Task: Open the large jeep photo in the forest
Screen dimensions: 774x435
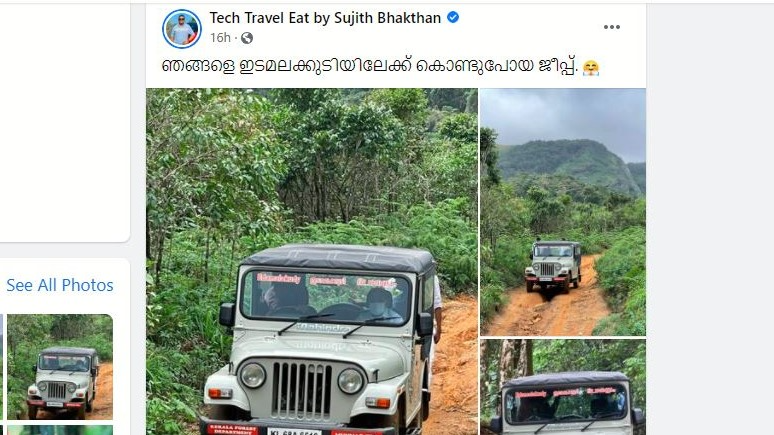Action: (x=311, y=262)
